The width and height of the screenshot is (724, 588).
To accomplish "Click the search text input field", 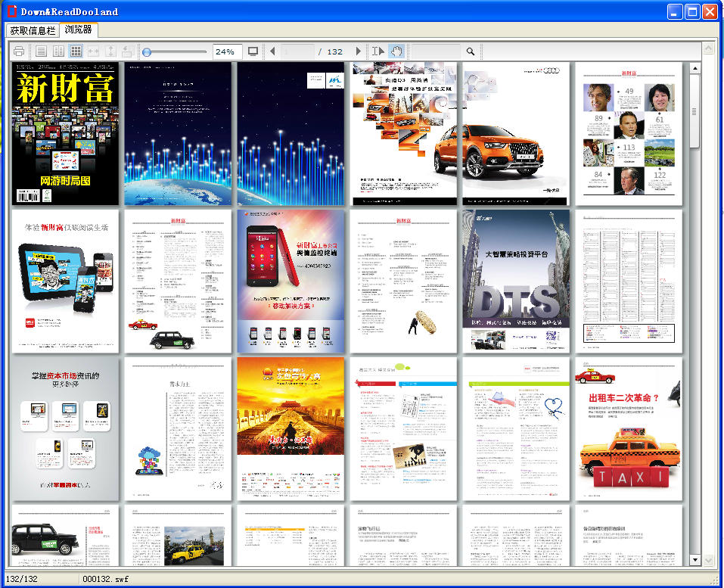I will click(x=436, y=51).
